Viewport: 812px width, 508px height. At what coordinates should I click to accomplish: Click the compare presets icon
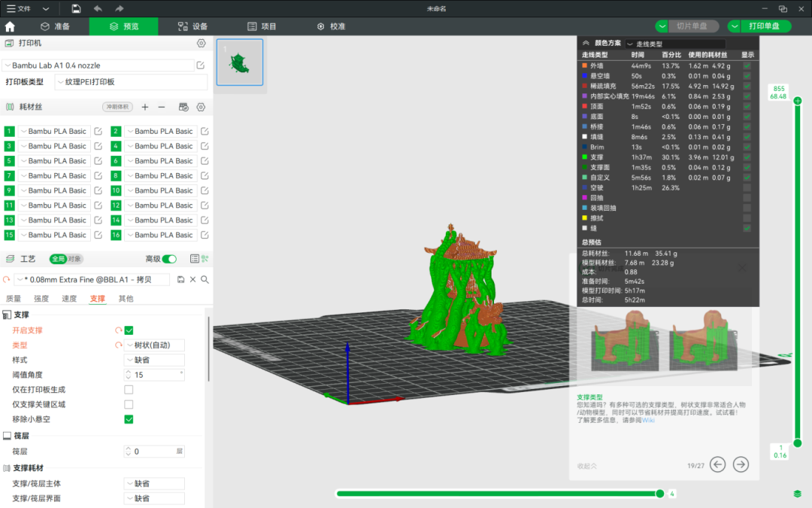coord(205,259)
